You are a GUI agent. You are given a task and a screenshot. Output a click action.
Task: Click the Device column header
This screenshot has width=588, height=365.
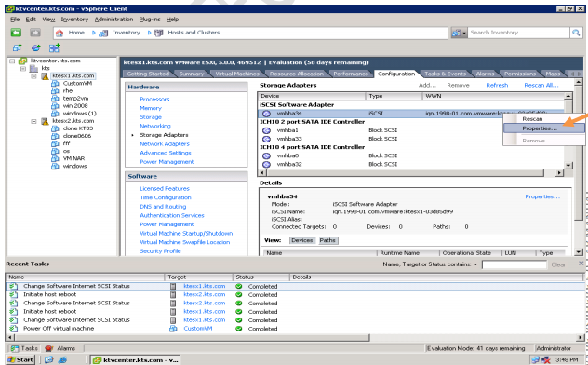coord(312,96)
